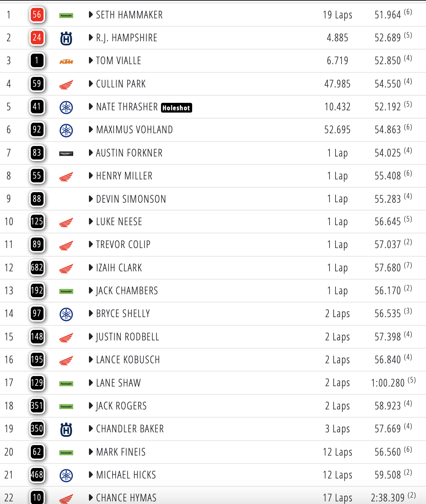Click Husqvarna logo next to Chandler Baker
Image resolution: width=426 pixels, height=504 pixels.
click(x=66, y=430)
